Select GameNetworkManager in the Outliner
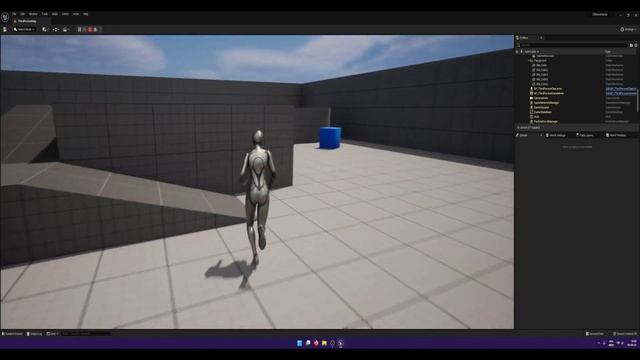 pos(546,102)
